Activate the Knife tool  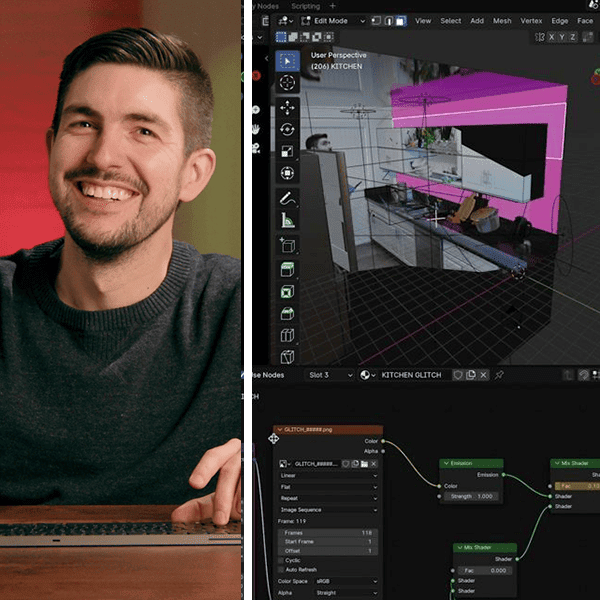pyautogui.click(x=287, y=357)
